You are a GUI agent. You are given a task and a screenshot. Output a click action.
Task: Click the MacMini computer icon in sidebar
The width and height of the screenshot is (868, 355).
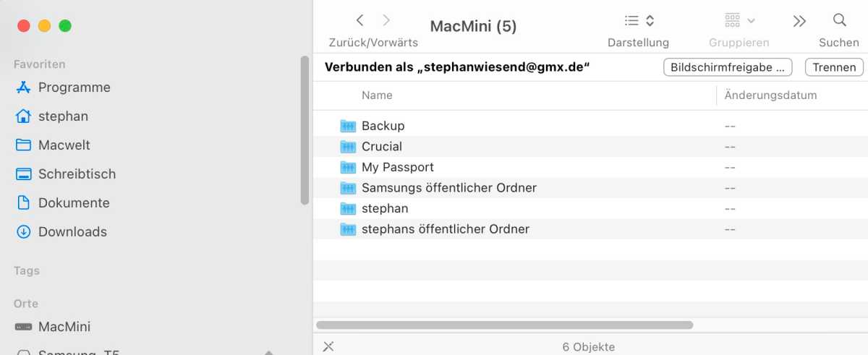(x=23, y=327)
